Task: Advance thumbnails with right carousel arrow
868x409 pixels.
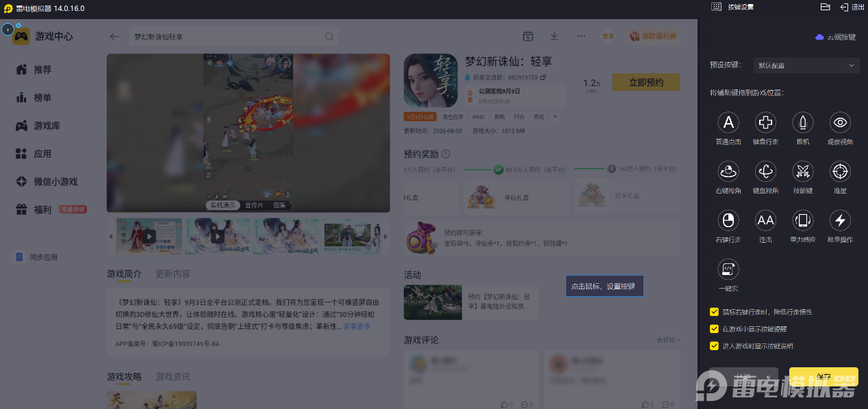Action: tap(385, 237)
